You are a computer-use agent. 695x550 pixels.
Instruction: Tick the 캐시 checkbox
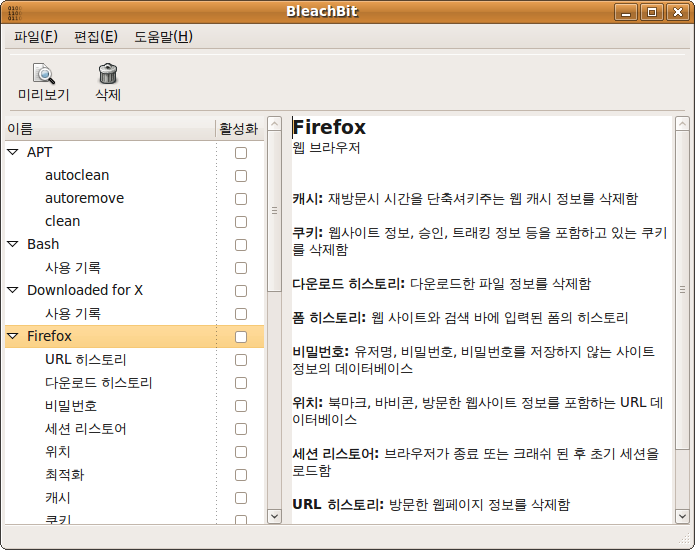click(241, 499)
